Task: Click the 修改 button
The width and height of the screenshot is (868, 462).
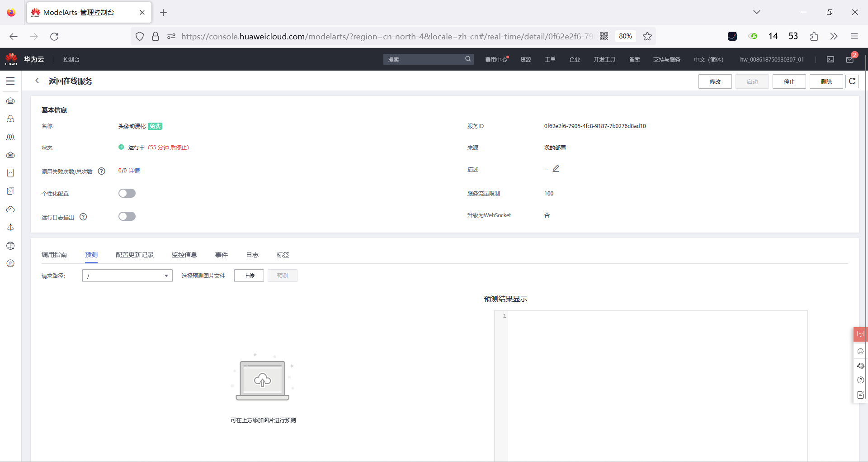Action: (715, 81)
